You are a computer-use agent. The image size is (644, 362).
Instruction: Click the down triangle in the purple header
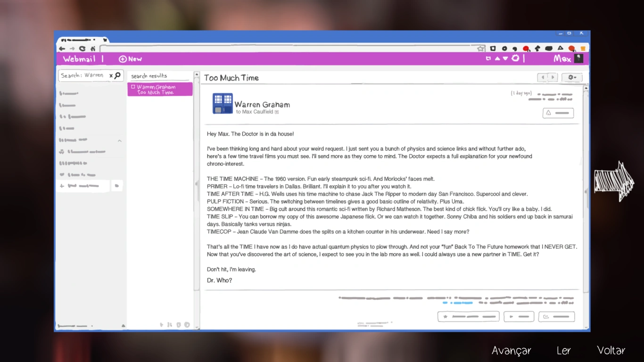tap(505, 59)
